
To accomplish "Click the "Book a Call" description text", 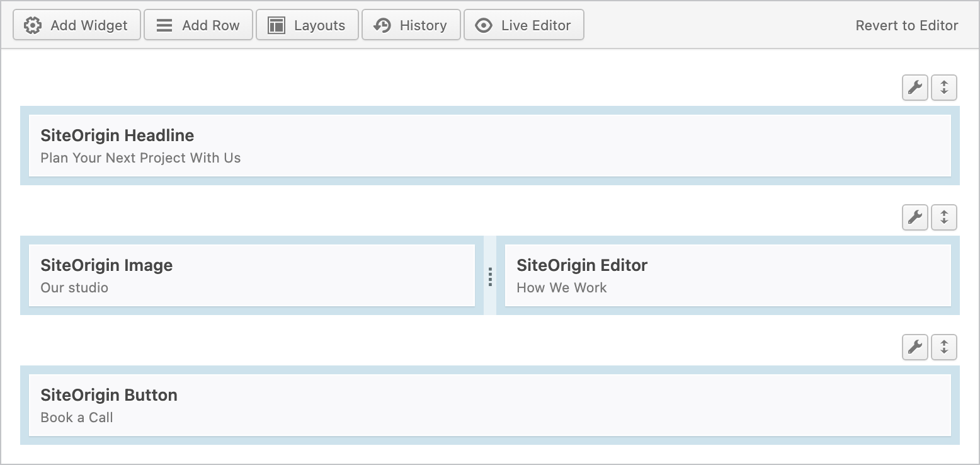I will (77, 417).
